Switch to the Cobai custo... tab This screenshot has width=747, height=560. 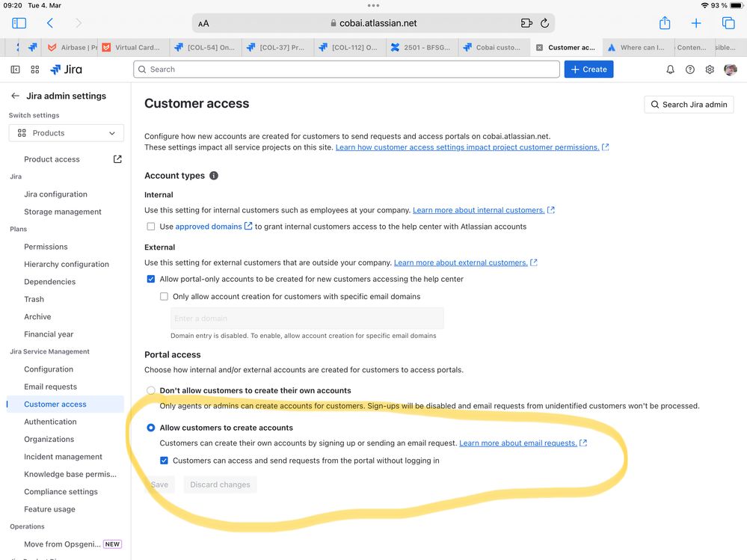[494, 48]
